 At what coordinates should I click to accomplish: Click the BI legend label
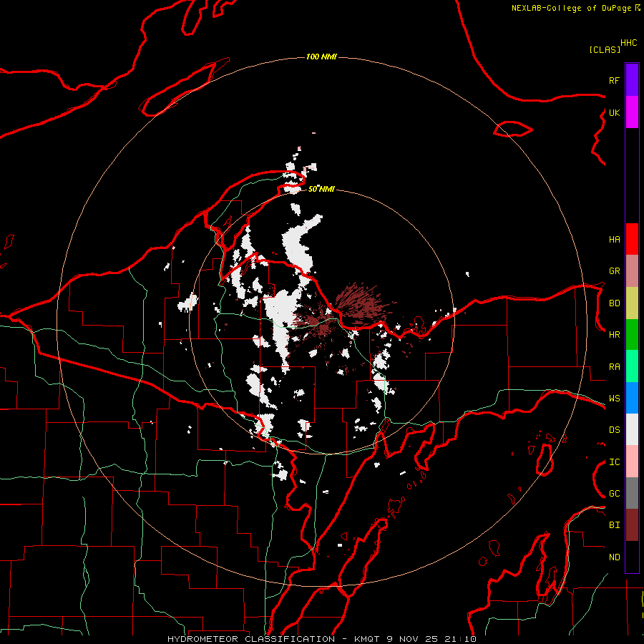(x=614, y=525)
